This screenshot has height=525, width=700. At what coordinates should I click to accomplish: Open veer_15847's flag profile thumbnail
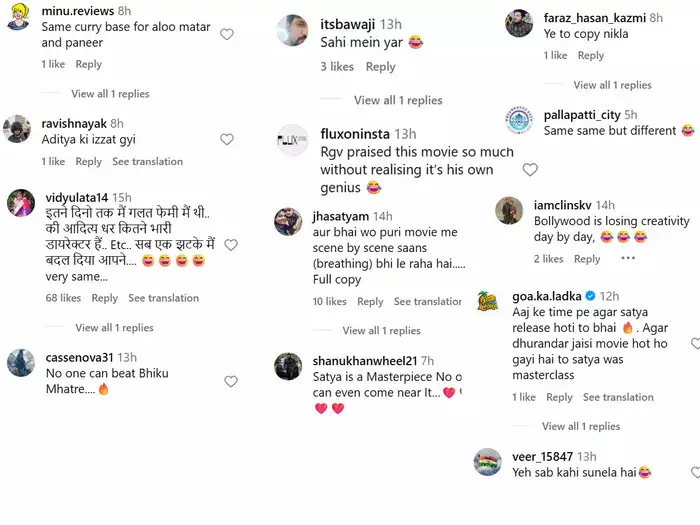488,463
